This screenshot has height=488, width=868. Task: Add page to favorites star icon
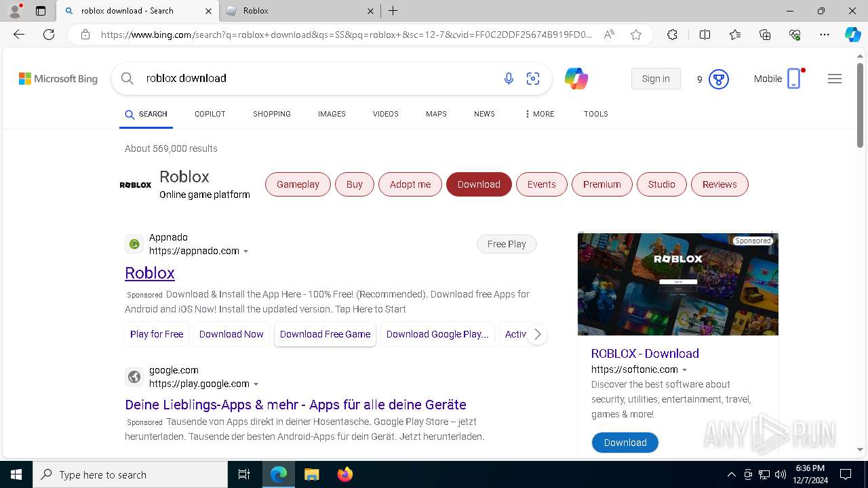point(636,35)
